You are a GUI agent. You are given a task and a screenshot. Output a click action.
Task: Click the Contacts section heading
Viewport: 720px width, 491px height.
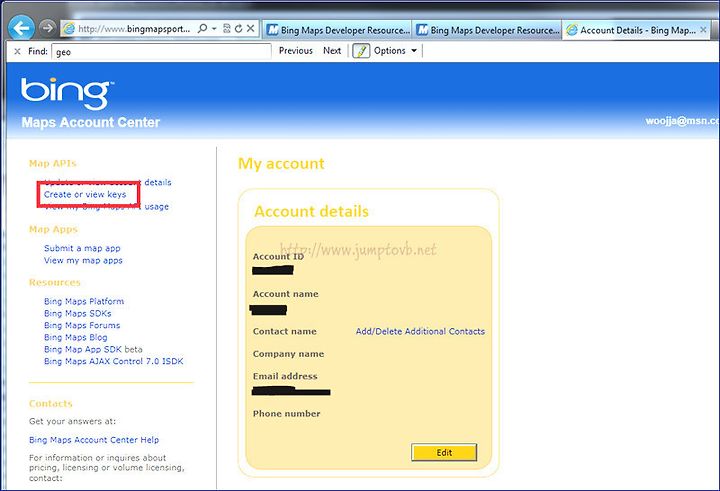pos(51,403)
